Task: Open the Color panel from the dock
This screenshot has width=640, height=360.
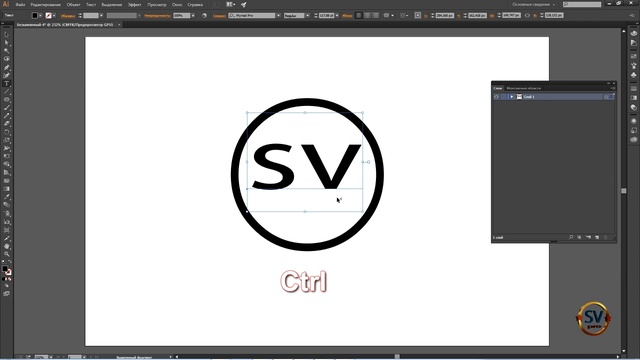Action: pyautogui.click(x=633, y=33)
